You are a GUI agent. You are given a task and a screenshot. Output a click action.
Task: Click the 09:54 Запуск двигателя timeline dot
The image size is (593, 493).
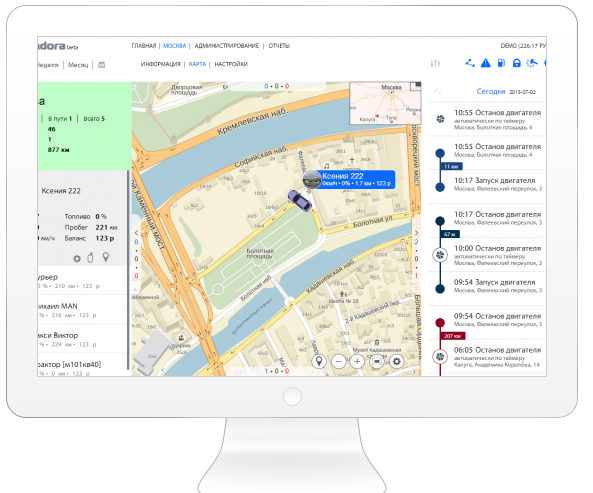440,289
